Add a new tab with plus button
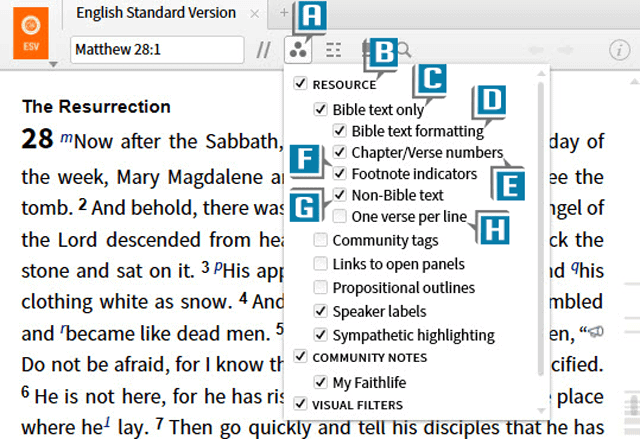Image resolution: width=640 pixels, height=439 pixels. tap(285, 13)
